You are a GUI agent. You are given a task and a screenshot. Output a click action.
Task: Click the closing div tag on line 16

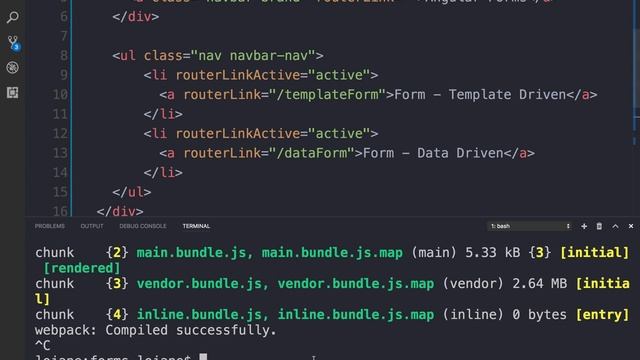[x=120, y=211]
